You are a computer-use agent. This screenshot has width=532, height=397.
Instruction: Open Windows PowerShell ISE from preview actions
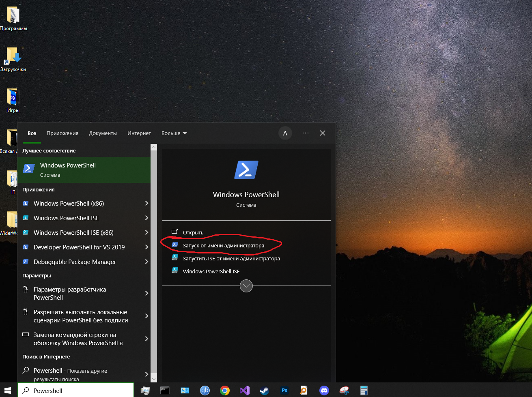pos(246,271)
